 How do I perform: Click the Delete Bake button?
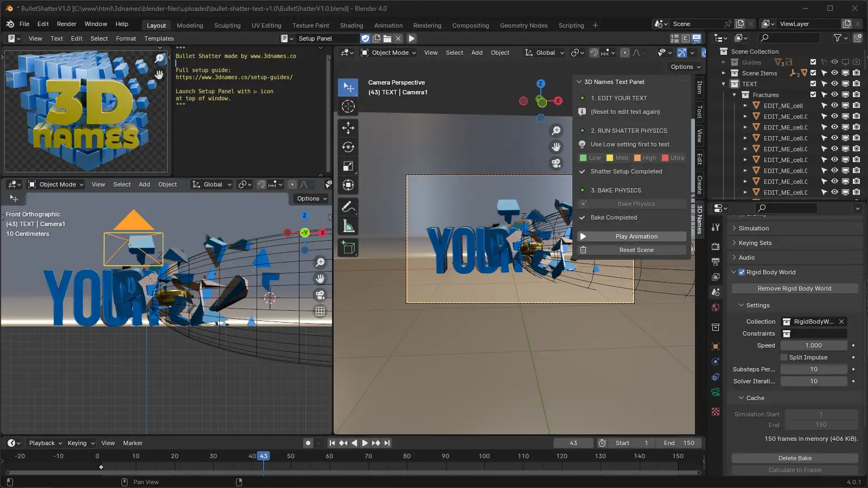[795, 458]
